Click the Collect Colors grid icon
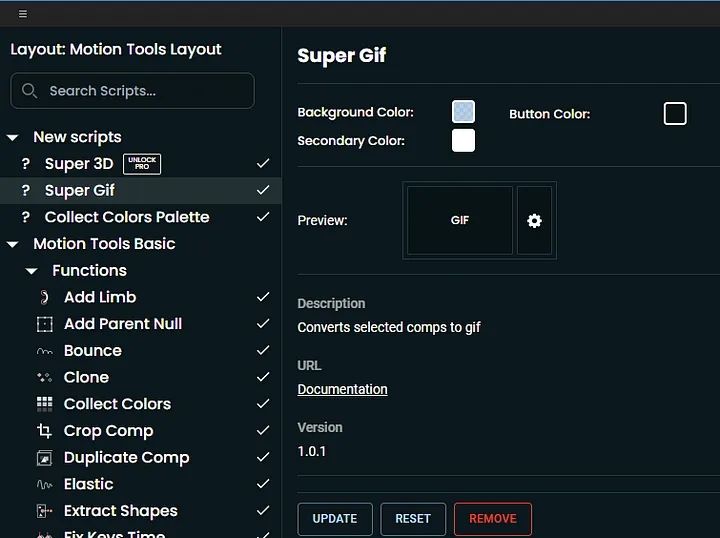 point(44,404)
